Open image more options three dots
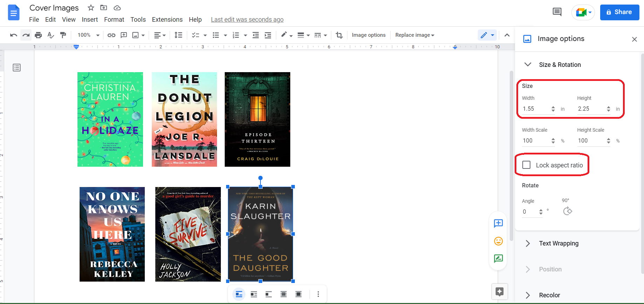Screen dimensions: 644x304 (318, 294)
